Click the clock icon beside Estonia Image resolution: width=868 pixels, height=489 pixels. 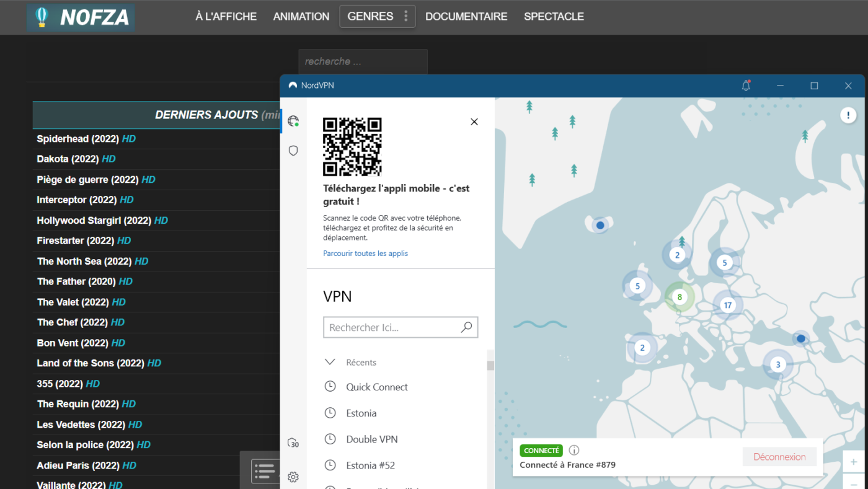pos(330,413)
